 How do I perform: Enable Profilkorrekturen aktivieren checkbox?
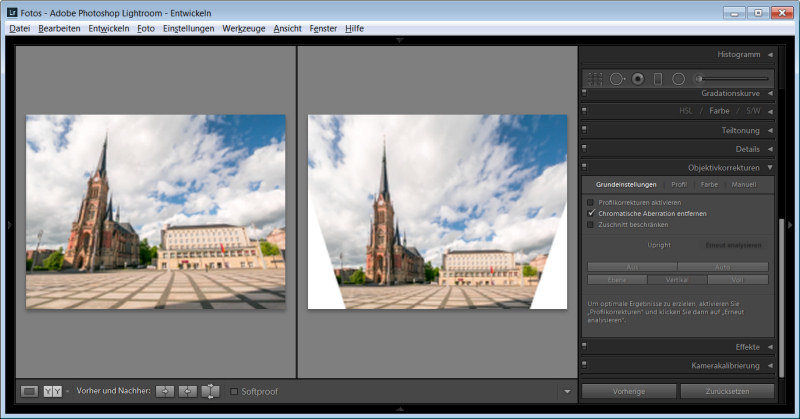(x=591, y=203)
